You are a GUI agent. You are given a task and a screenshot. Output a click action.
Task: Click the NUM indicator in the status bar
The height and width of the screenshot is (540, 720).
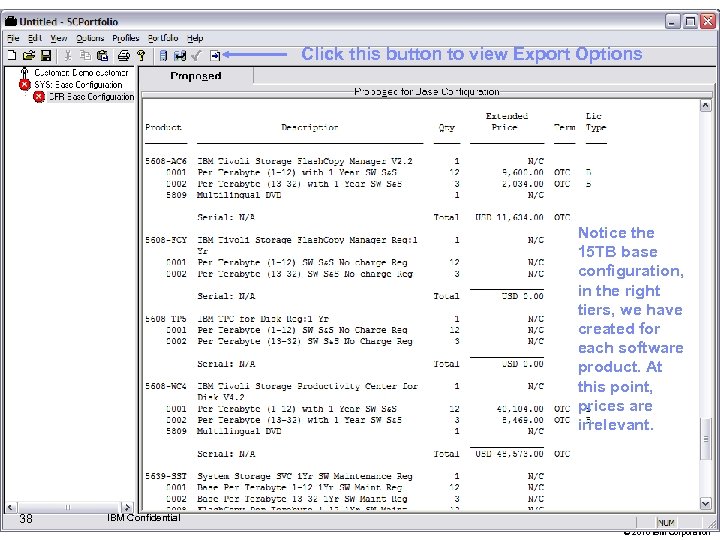click(665, 523)
